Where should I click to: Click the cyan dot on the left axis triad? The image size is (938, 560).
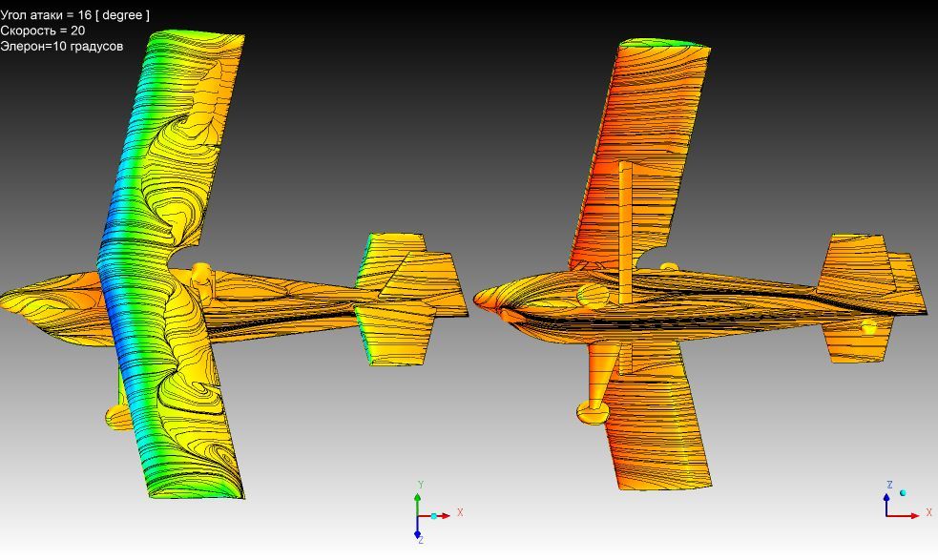click(433, 516)
